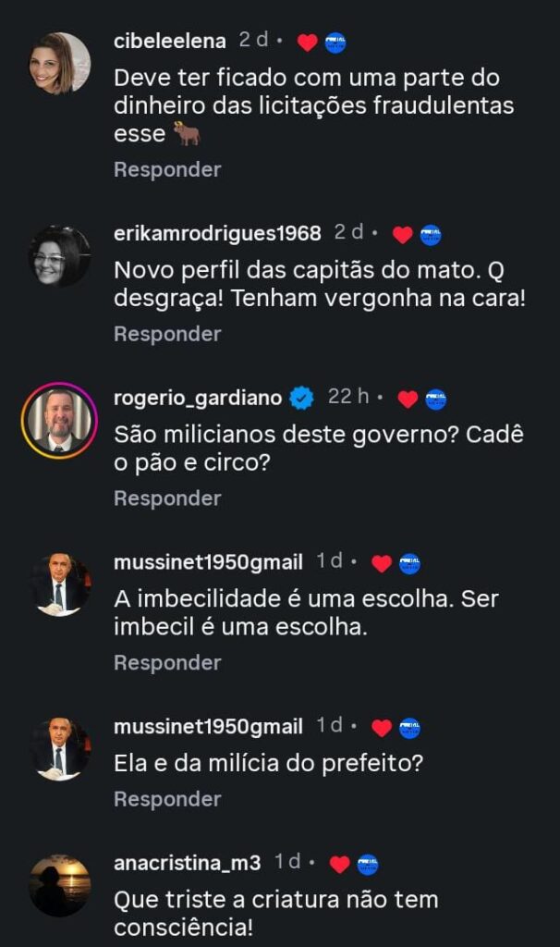Click the red heart next to anacristina_m3's comment

340,864
